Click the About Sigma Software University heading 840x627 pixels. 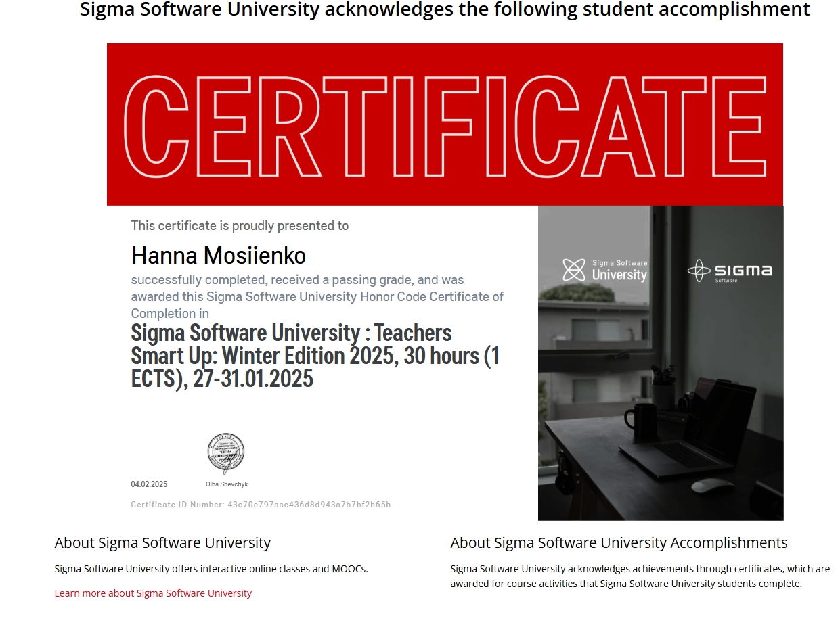click(162, 542)
